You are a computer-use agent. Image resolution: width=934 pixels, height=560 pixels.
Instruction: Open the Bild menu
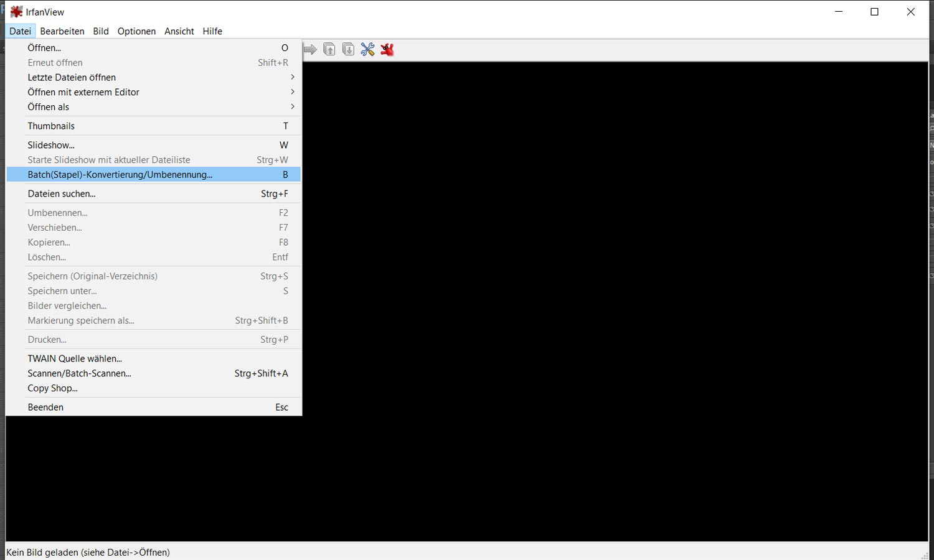101,31
